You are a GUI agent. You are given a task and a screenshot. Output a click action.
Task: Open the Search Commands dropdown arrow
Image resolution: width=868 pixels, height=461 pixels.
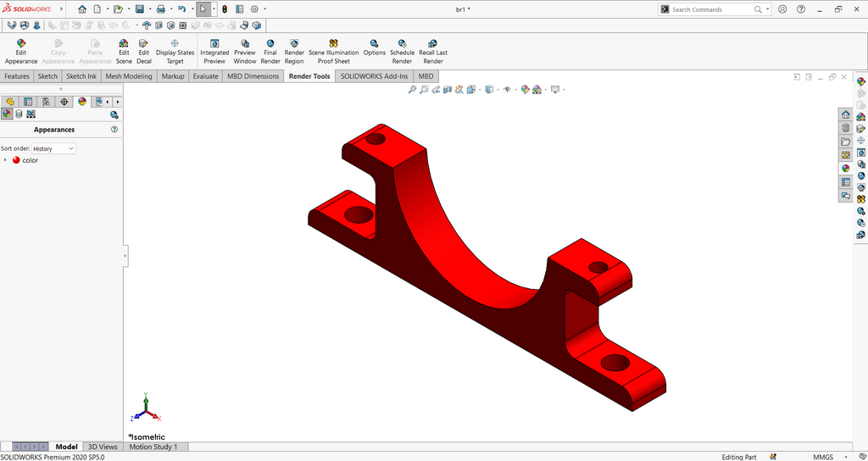[x=768, y=9]
